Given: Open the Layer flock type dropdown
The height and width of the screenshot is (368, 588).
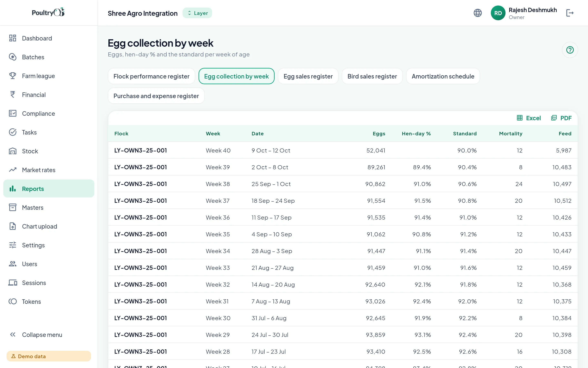Looking at the screenshot, I should pyautogui.click(x=197, y=13).
